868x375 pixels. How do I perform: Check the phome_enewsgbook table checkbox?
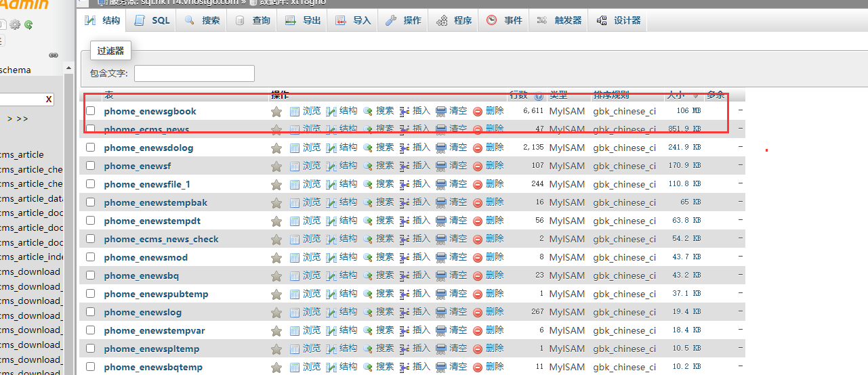91,111
